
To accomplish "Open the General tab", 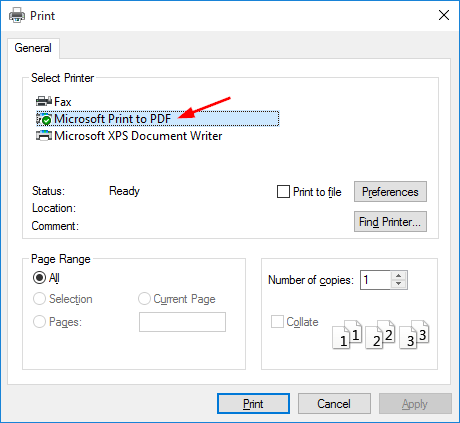I will [x=33, y=48].
